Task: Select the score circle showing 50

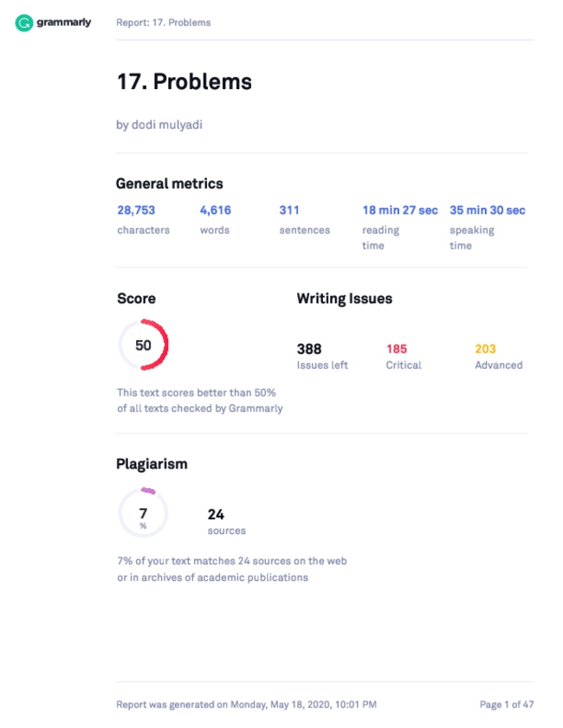Action: coord(143,345)
